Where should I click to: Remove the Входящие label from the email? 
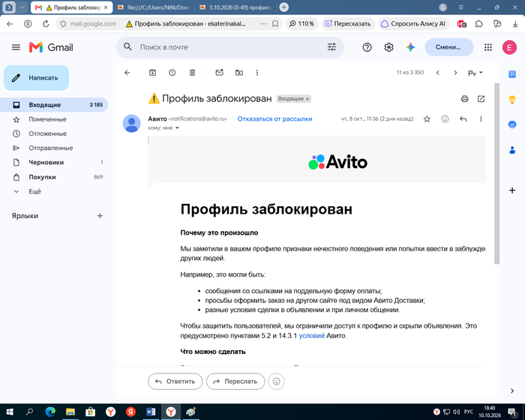click(307, 99)
